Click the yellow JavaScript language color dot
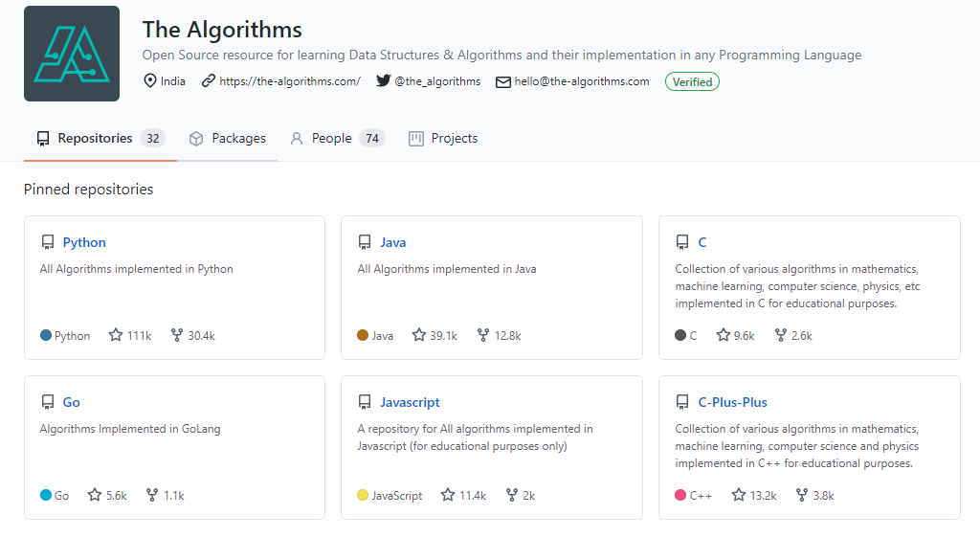The width and height of the screenshot is (980, 538). click(x=363, y=495)
